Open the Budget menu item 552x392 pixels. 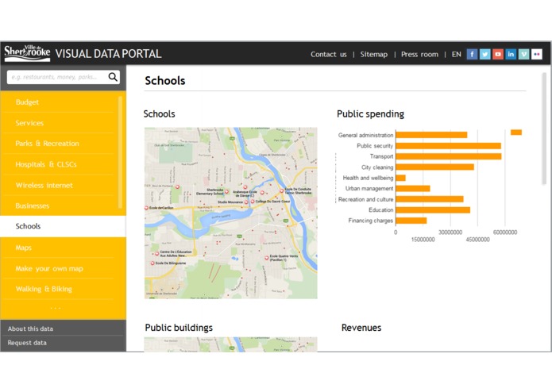(27, 102)
